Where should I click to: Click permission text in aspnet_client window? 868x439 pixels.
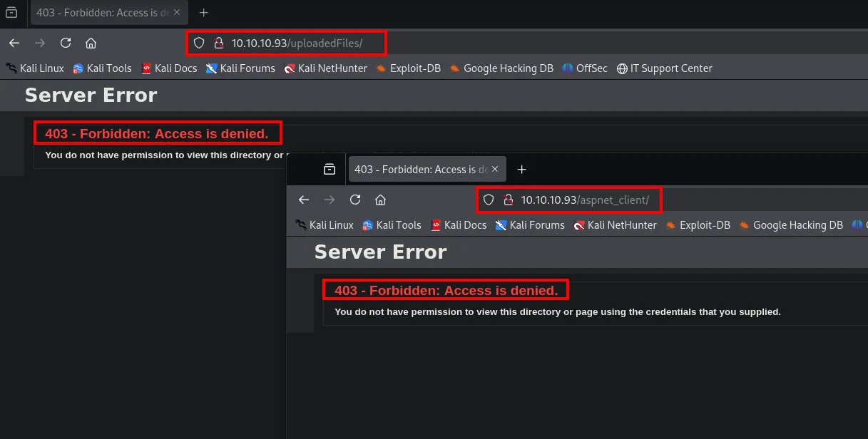[x=558, y=311]
